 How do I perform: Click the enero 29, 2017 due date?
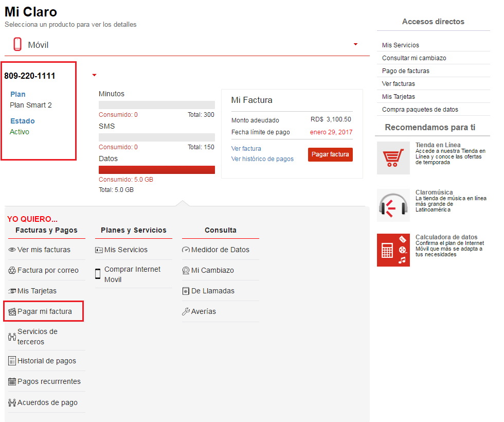tap(331, 132)
